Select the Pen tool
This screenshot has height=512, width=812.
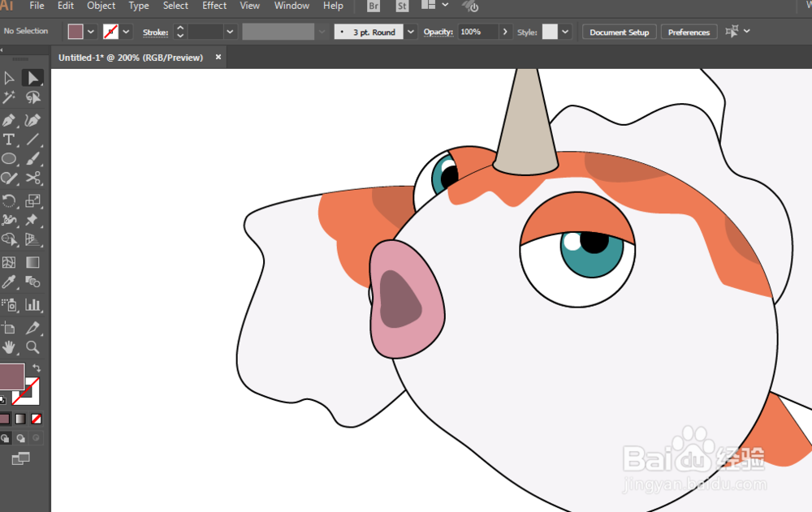click(x=9, y=121)
